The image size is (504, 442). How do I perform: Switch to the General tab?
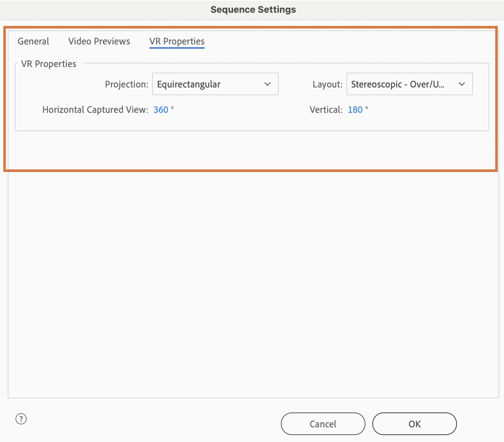pyautogui.click(x=33, y=41)
